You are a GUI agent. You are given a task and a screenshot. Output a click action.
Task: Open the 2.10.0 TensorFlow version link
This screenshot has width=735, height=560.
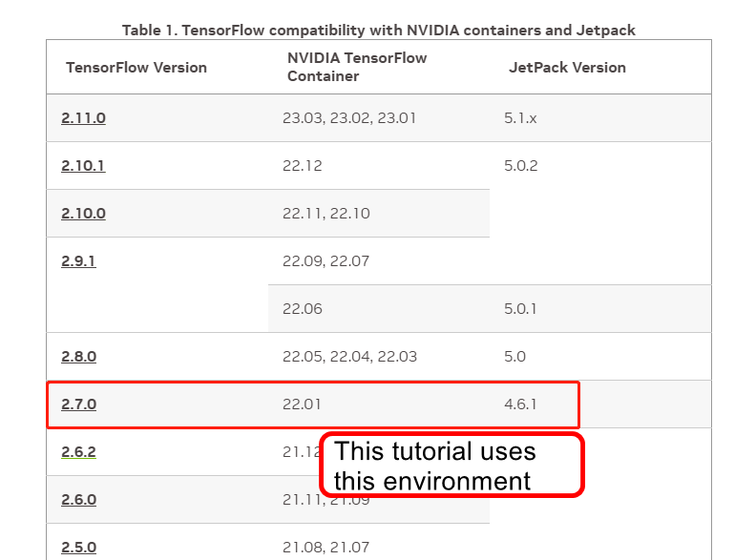(83, 214)
